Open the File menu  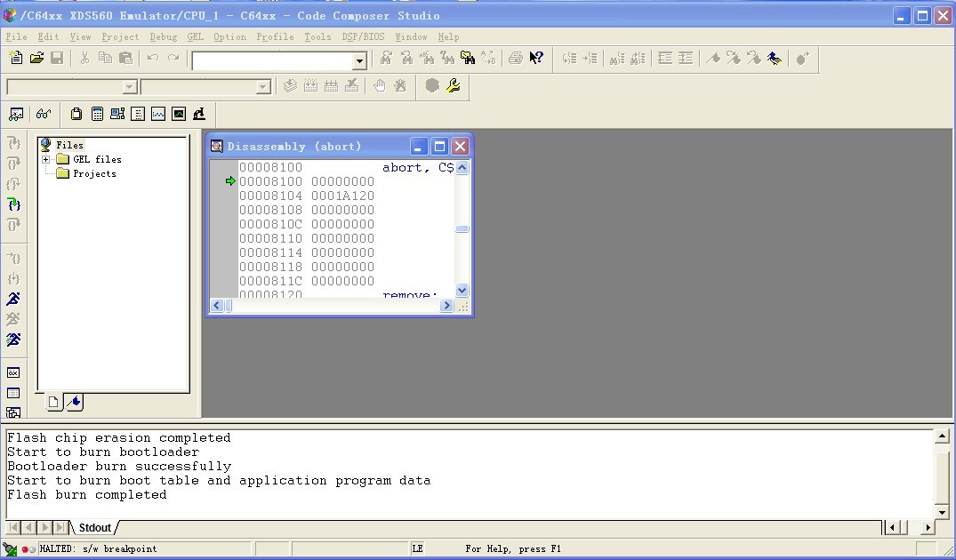[x=16, y=36]
